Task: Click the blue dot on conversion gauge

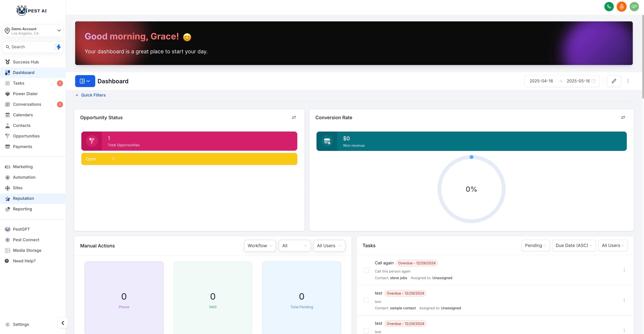Action: point(471,157)
